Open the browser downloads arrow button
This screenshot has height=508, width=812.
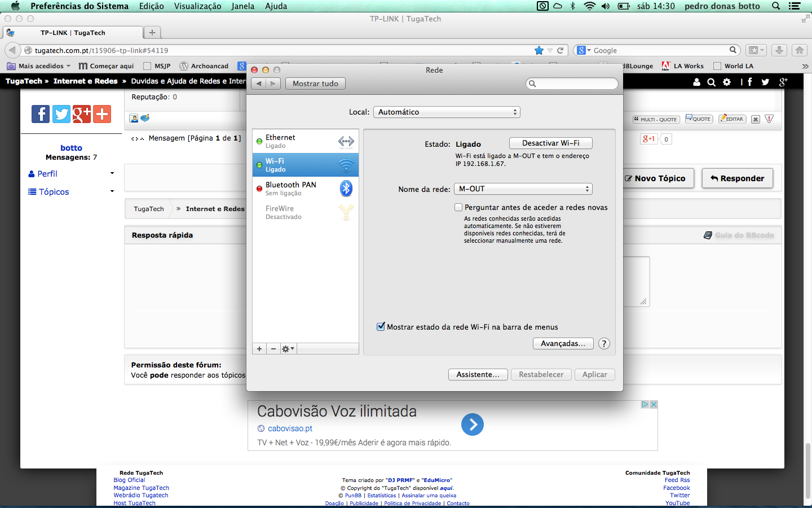(x=779, y=50)
